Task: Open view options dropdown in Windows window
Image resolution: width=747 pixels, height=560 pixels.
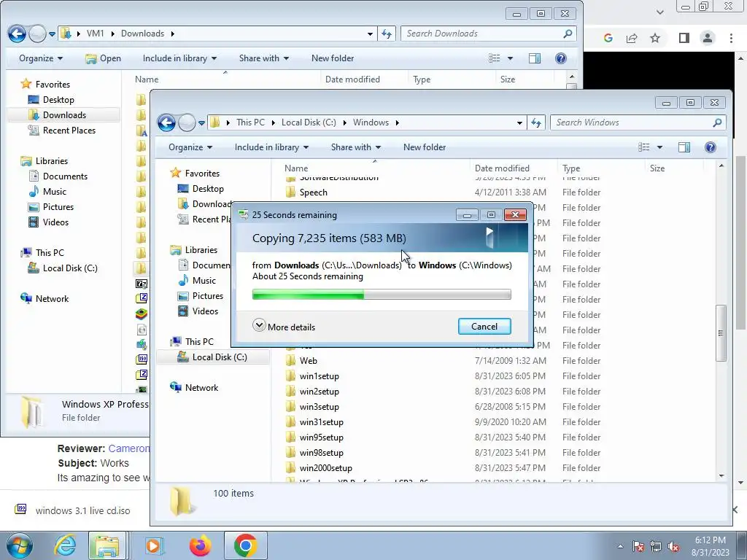Action: 659,147
